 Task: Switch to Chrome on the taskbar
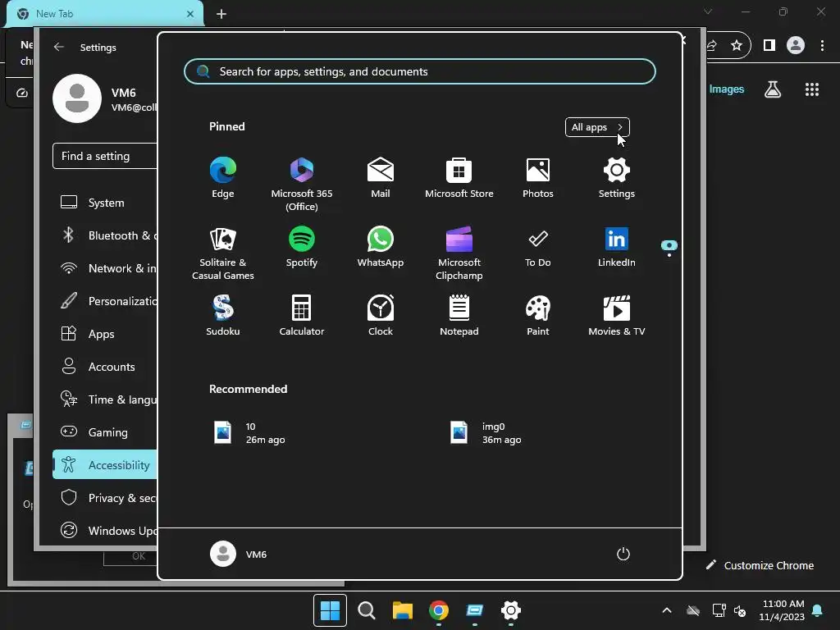click(439, 610)
